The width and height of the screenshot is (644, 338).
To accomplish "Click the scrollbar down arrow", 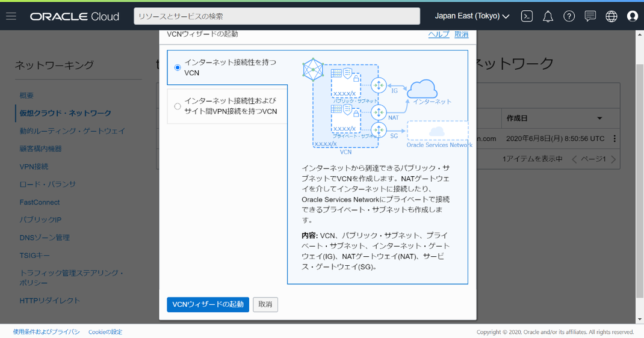I will pos(639,319).
